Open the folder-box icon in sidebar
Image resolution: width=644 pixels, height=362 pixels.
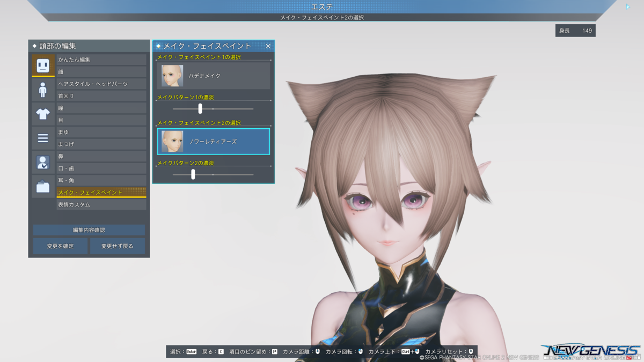coord(43,186)
